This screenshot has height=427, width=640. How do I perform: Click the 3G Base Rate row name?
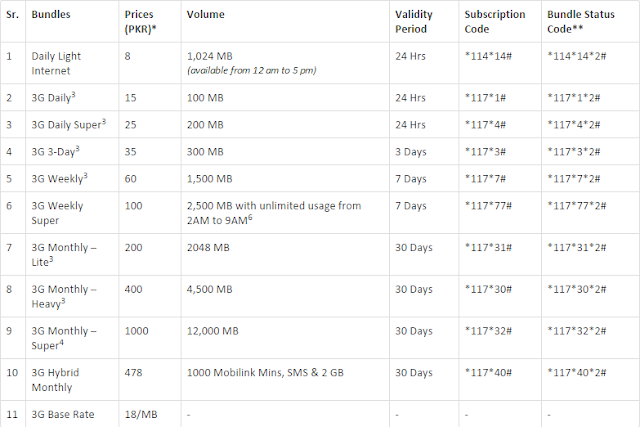(63, 414)
